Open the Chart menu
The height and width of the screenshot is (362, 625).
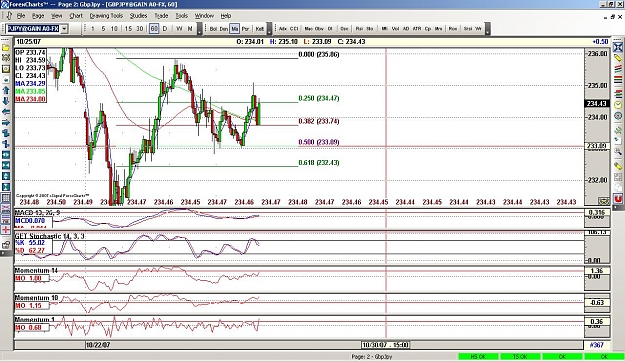76,16
